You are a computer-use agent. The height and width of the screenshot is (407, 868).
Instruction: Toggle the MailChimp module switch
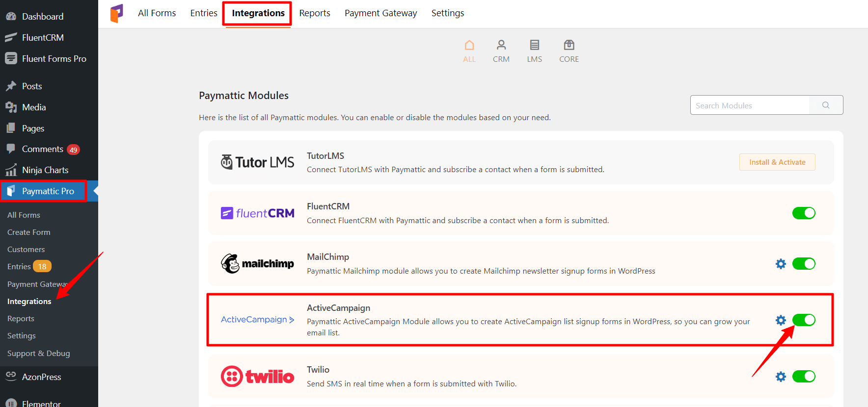804,264
